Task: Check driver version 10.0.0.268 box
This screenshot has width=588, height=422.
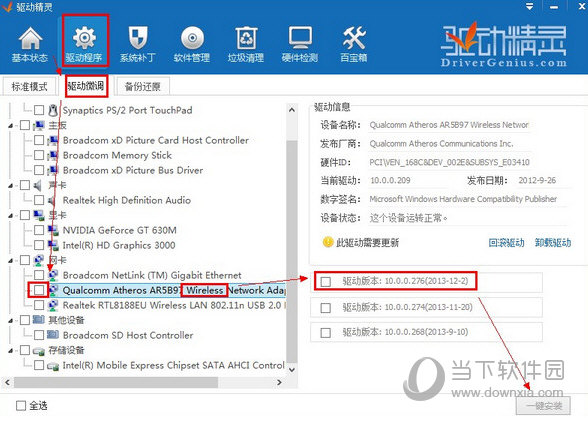Action: (326, 332)
